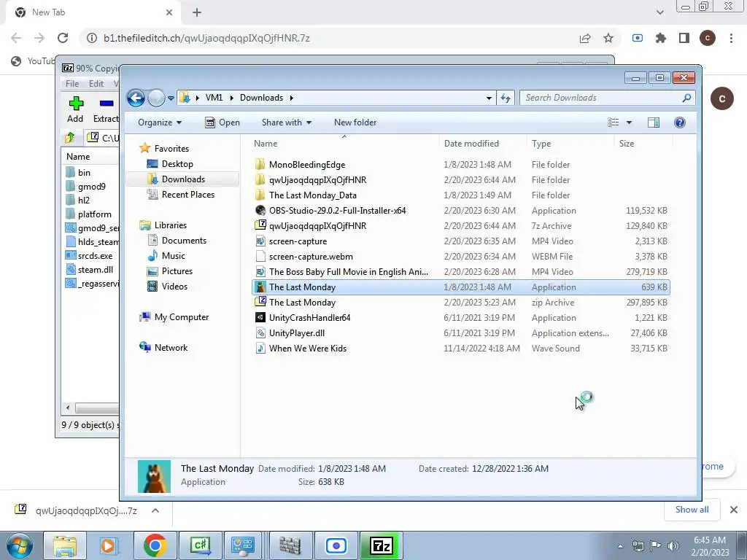Open recent locations dropdown next to nav arrows
This screenshot has width=747, height=560.
(171, 98)
